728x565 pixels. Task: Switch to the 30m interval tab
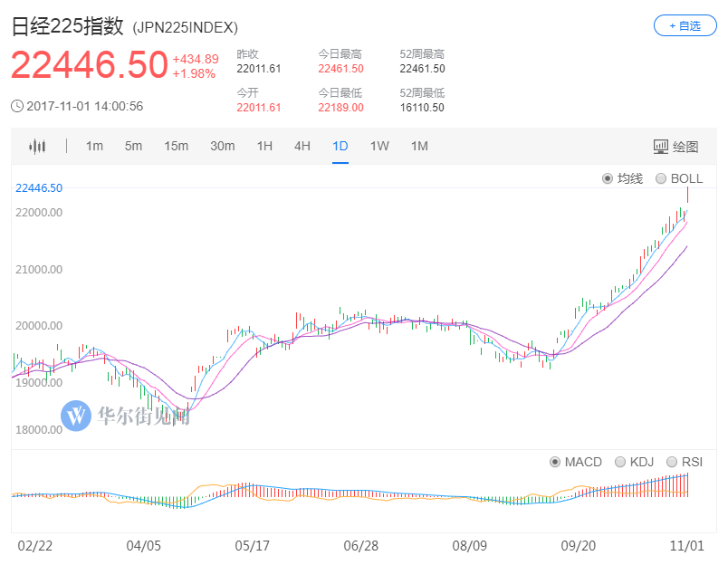point(223,147)
